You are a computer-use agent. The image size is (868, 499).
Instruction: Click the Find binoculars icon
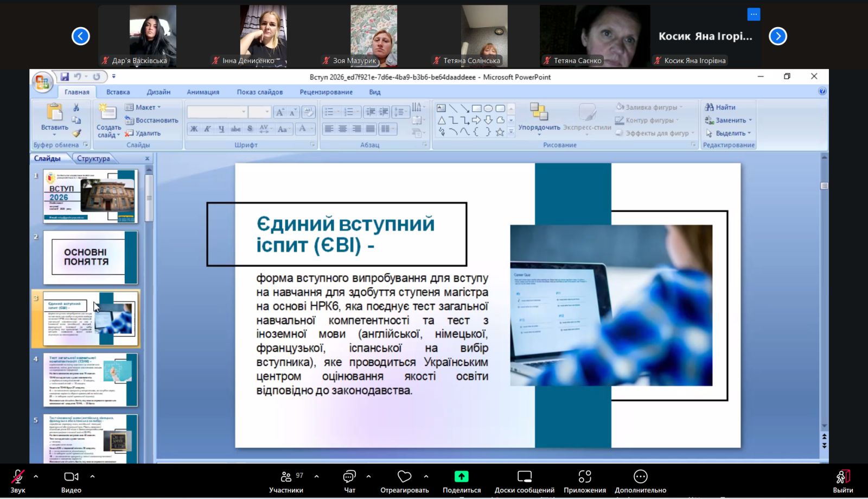710,107
